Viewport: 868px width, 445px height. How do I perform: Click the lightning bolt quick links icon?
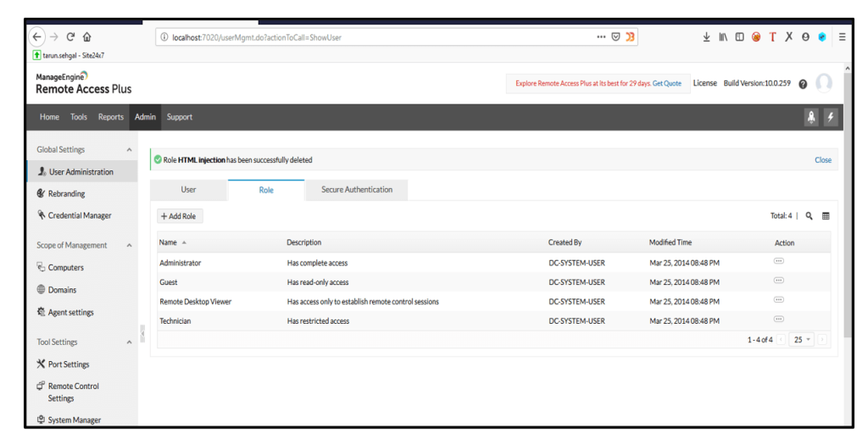831,117
